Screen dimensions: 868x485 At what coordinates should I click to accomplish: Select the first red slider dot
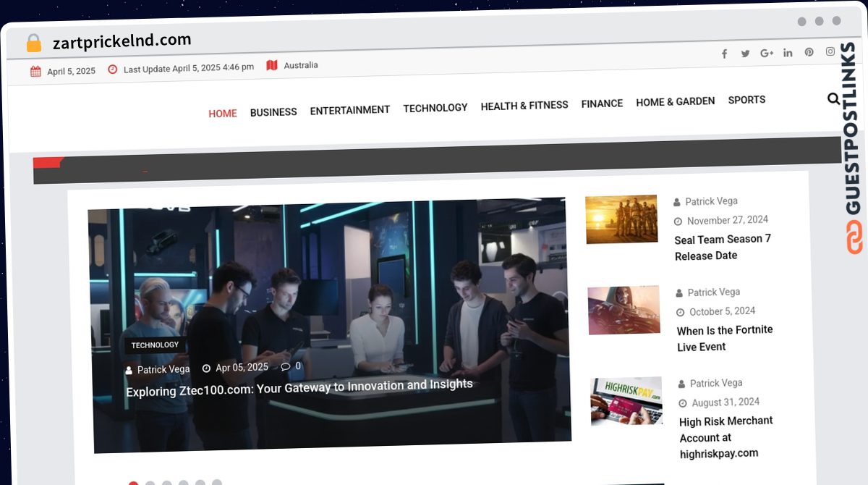(x=133, y=483)
